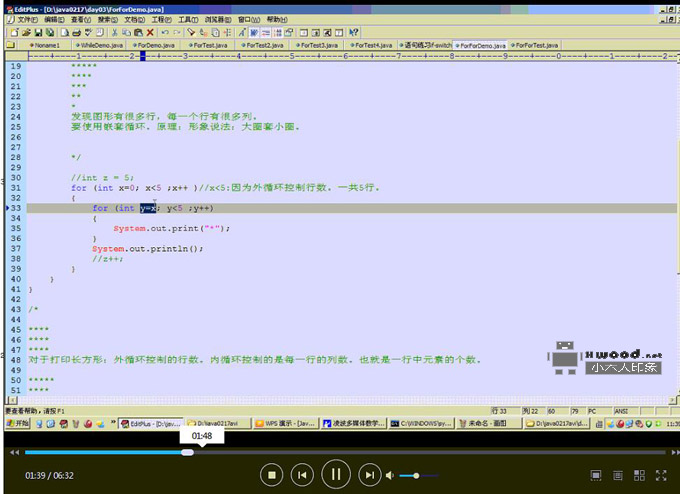Open the 编辑(E) menu

(54, 20)
